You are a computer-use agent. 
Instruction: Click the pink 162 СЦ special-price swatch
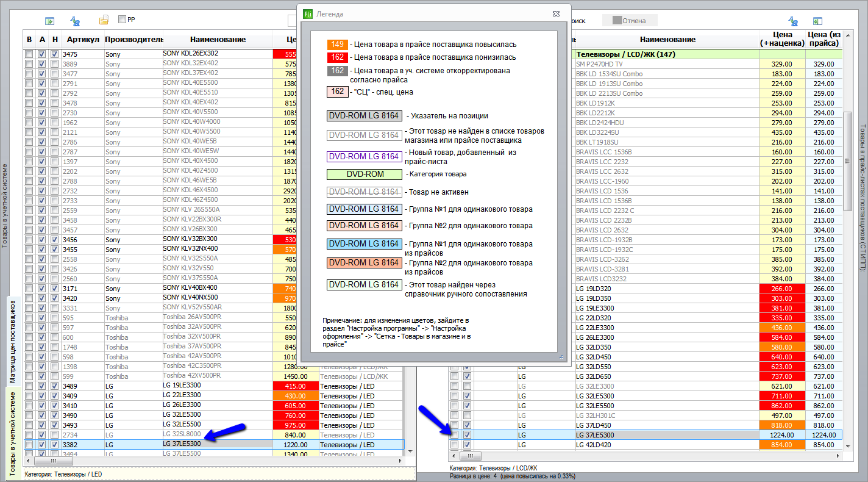coord(338,92)
